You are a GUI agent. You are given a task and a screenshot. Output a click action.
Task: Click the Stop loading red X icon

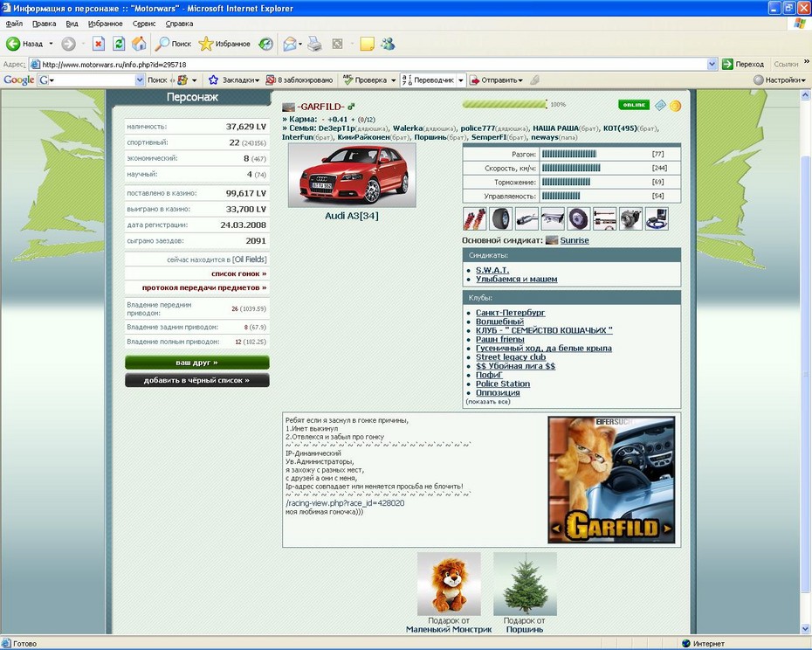pos(99,44)
